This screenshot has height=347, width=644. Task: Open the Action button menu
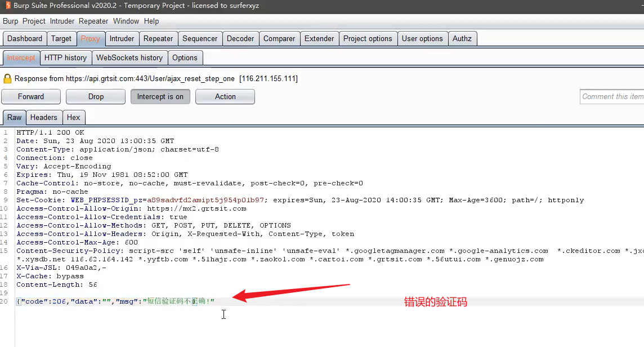(225, 97)
